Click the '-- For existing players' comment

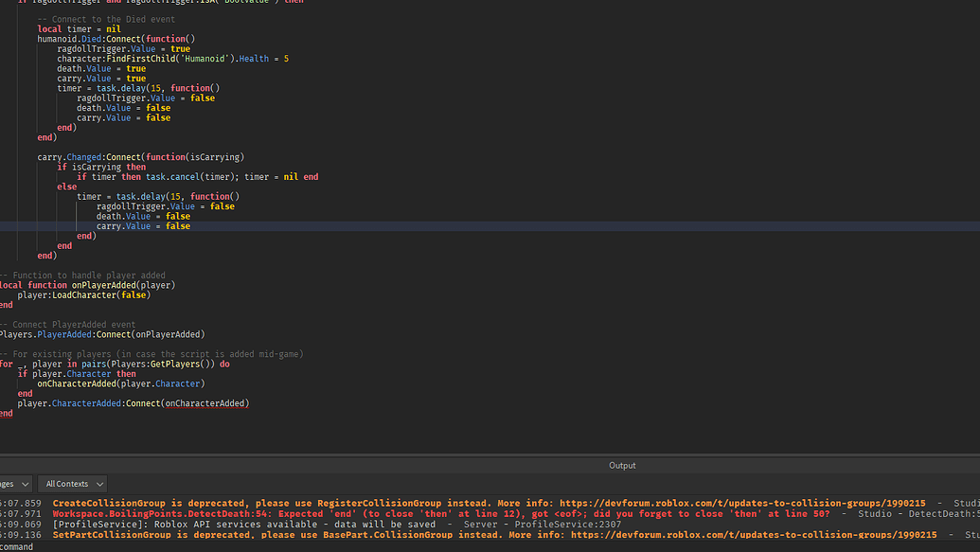point(151,354)
